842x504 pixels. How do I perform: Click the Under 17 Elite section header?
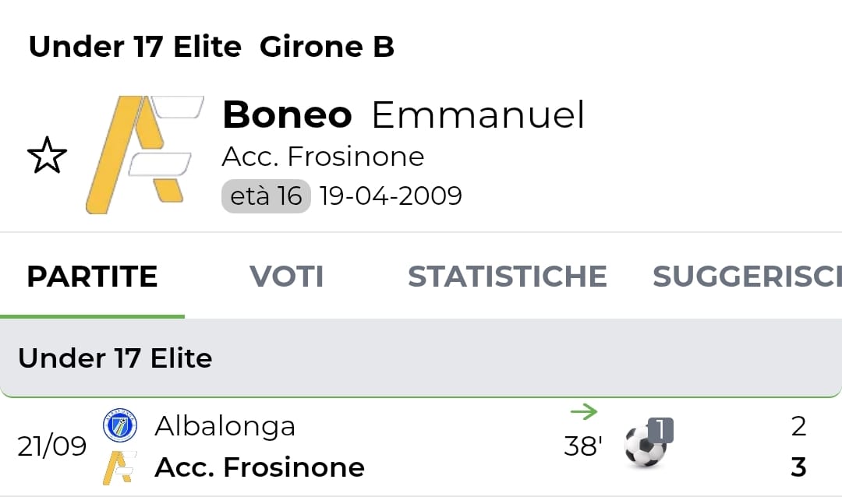pos(421,358)
